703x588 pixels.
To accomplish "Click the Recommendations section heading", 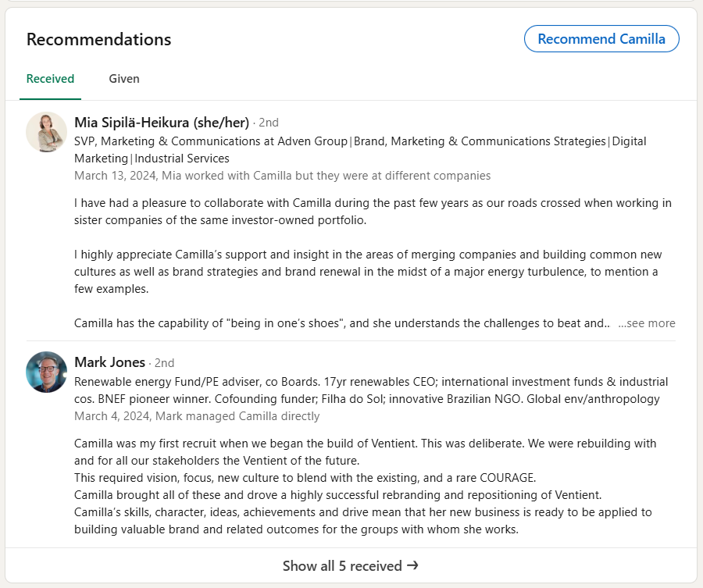I will coord(98,40).
